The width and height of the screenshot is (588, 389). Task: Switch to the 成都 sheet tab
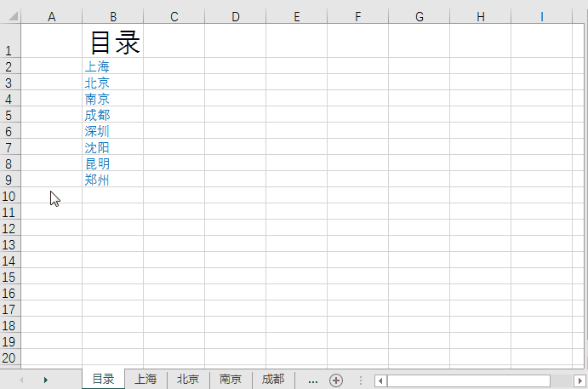(x=273, y=380)
